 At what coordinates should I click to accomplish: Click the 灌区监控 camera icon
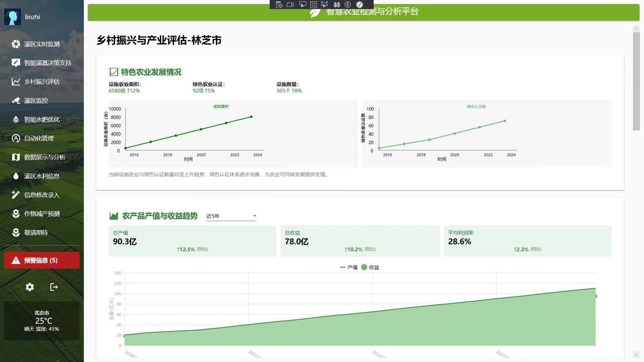click(x=16, y=101)
